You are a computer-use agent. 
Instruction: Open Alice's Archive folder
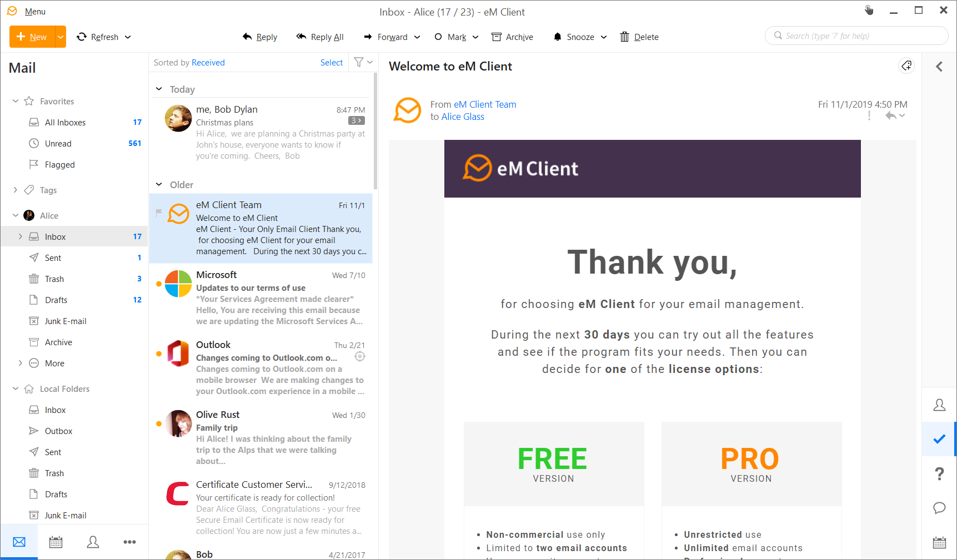(74, 342)
